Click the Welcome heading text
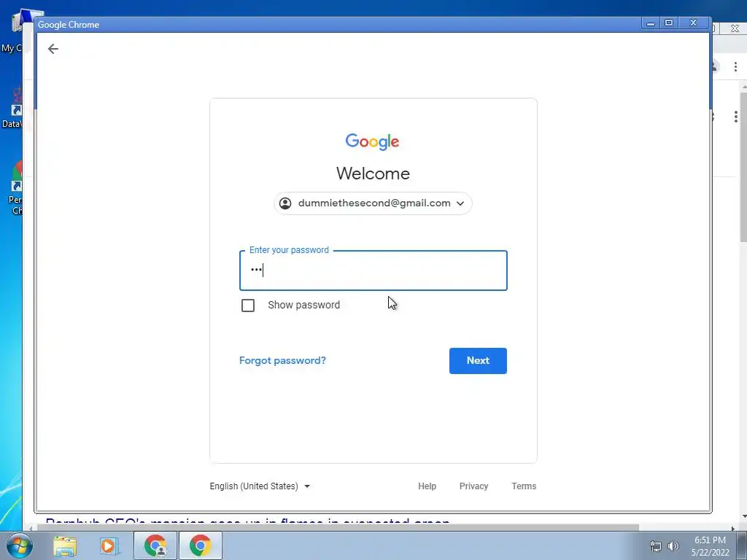Image resolution: width=747 pixels, height=560 pixels. coord(373,174)
